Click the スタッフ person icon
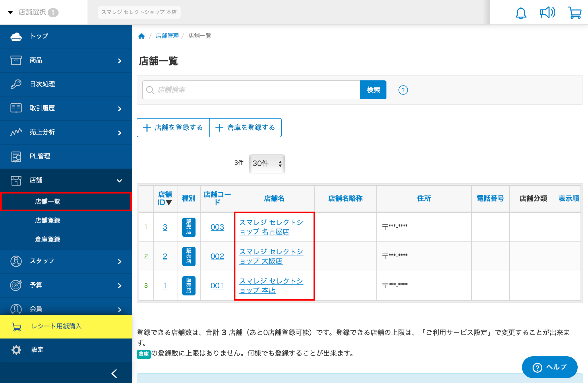 (x=16, y=261)
